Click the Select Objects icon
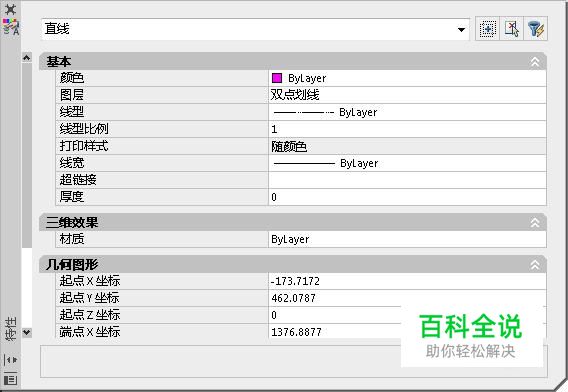 click(x=512, y=29)
